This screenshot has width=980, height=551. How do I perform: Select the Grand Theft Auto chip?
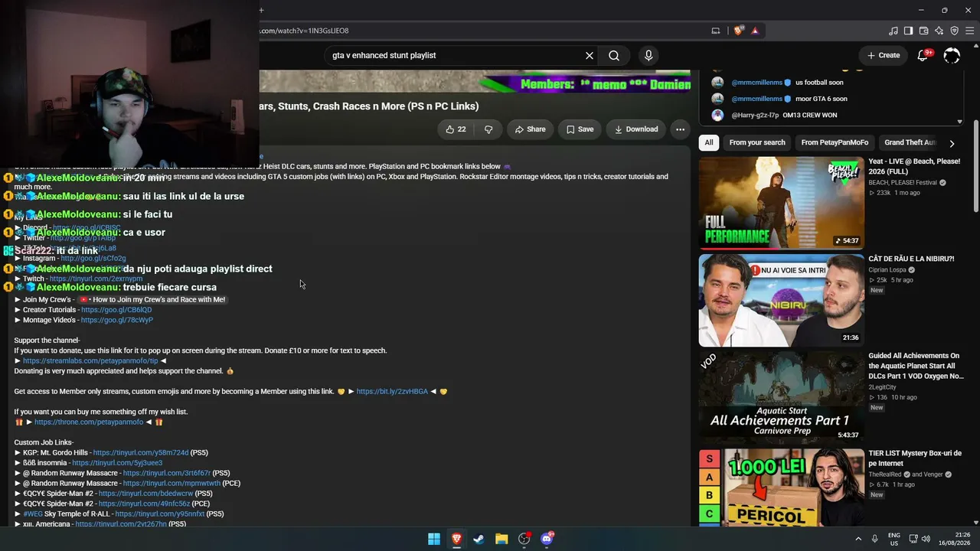click(910, 142)
